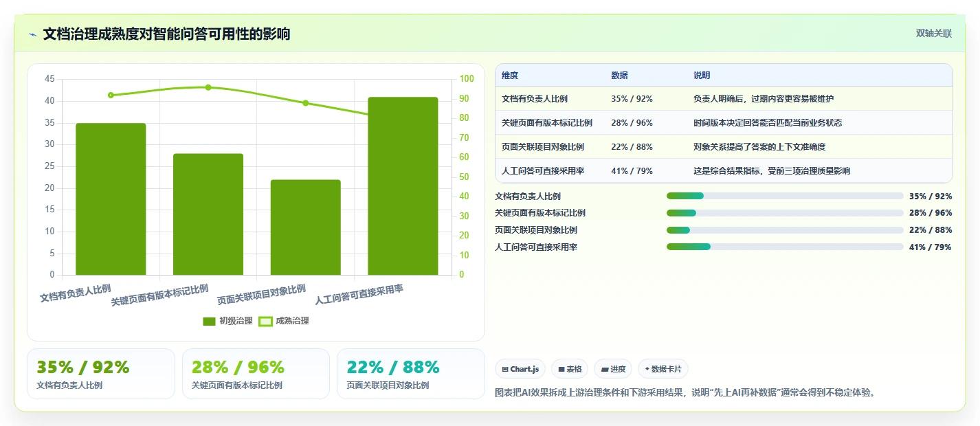
Task: Click the 维度 column header
Action: click(x=510, y=76)
